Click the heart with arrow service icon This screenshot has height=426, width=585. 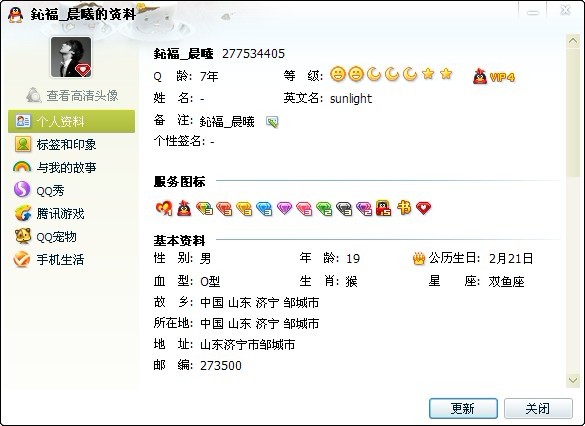pyautogui.click(x=164, y=208)
